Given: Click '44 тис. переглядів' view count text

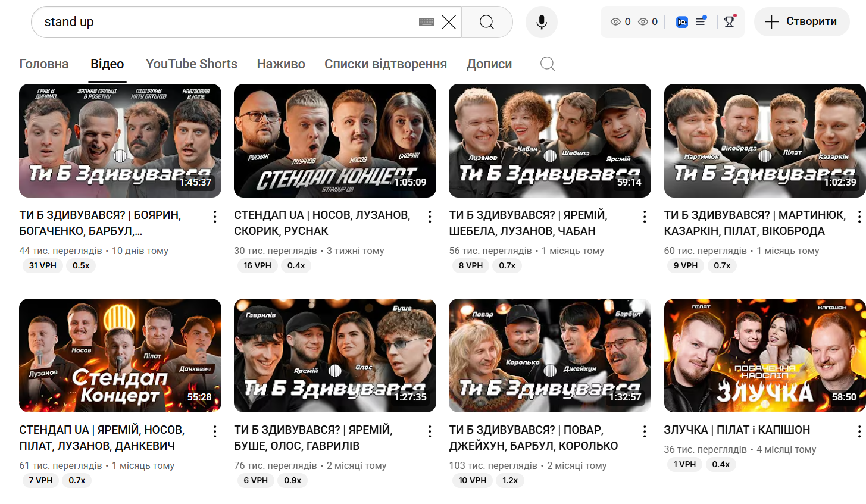Looking at the screenshot, I should point(61,251).
